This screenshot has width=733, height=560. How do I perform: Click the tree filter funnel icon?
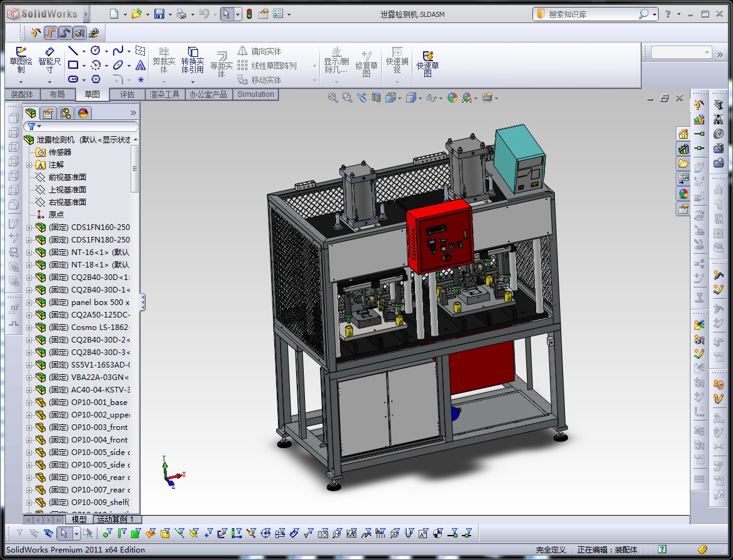click(31, 126)
